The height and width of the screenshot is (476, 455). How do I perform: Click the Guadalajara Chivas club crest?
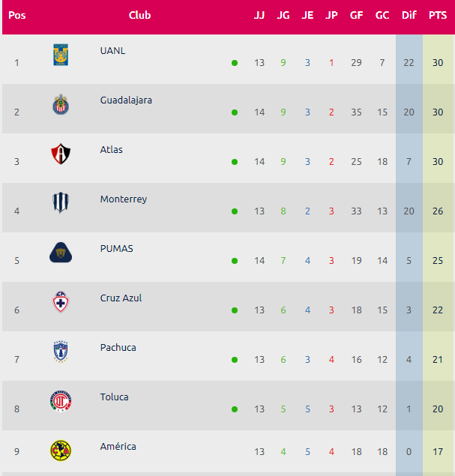[61, 104]
